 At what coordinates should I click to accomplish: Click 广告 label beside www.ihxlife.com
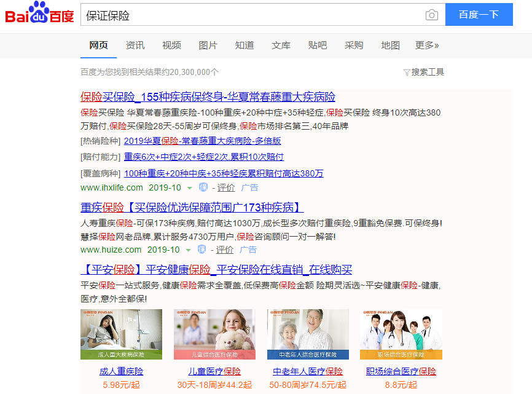[249, 187]
